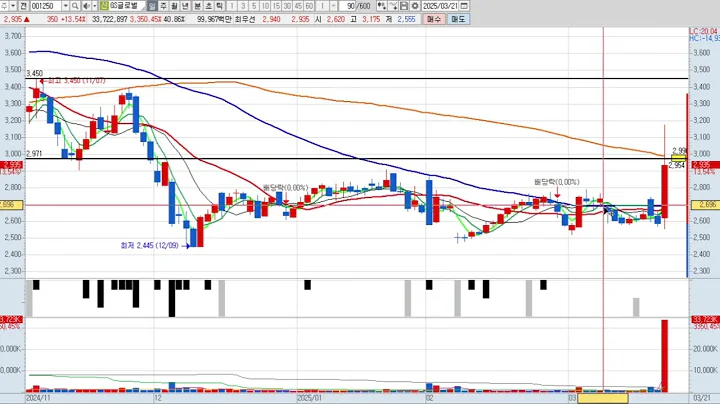Choose the 30 interval button
The image size is (720, 404).
287,6
